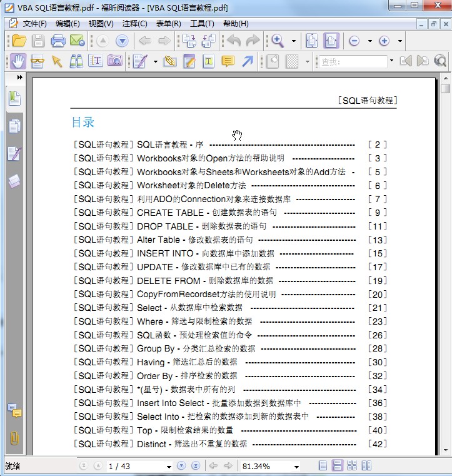
Task: Select the Zoom magnifier tool
Action: tap(278, 41)
